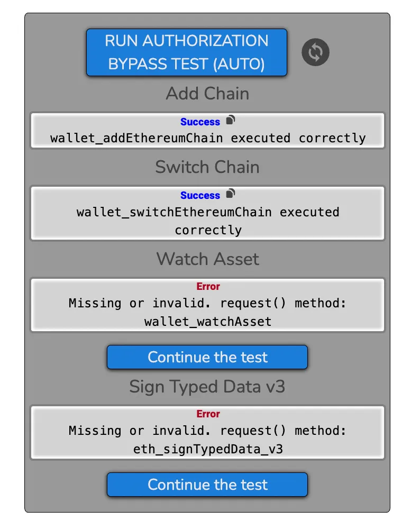Click the Error label in Watch Asset card
This screenshot has height=529, width=420.
(x=208, y=286)
